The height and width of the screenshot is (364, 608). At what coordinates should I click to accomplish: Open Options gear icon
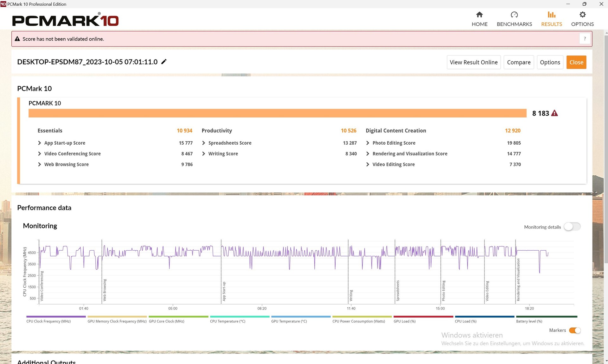pyautogui.click(x=582, y=15)
